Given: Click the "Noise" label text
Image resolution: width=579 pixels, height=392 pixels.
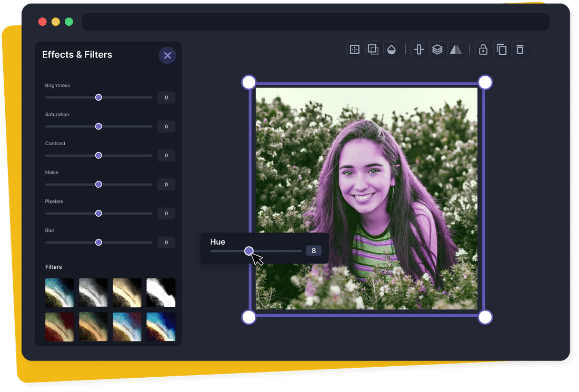Looking at the screenshot, I should [52, 173].
